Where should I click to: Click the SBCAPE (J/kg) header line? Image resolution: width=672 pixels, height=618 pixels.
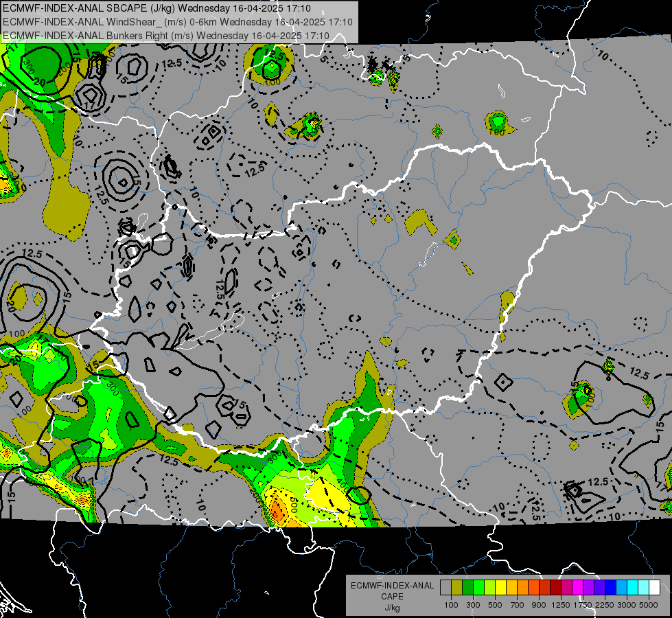coord(157,8)
